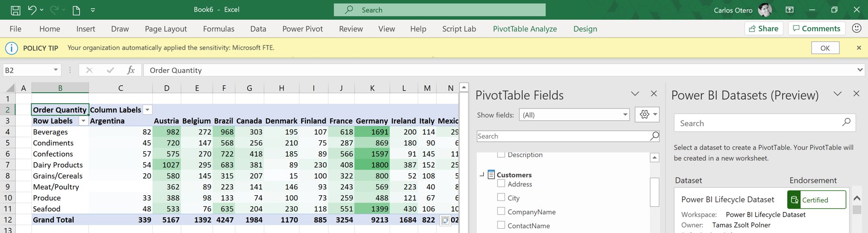Open the Design tab

click(x=585, y=29)
